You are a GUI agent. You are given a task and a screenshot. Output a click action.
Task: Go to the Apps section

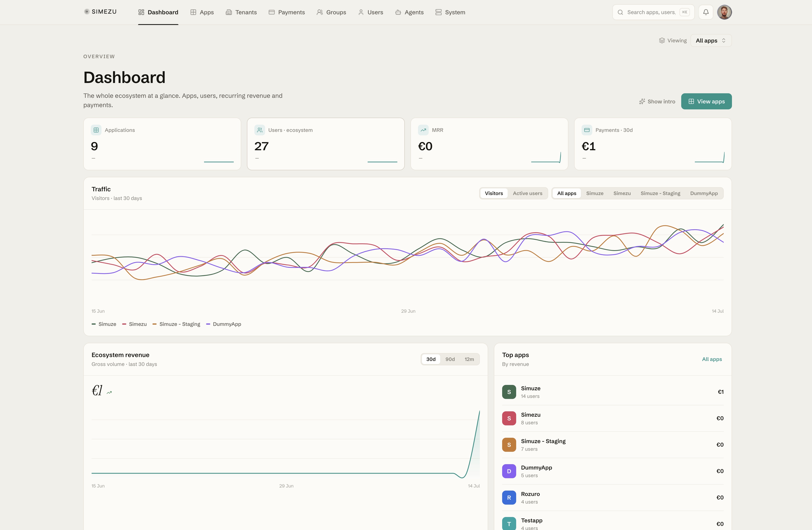tap(202, 12)
